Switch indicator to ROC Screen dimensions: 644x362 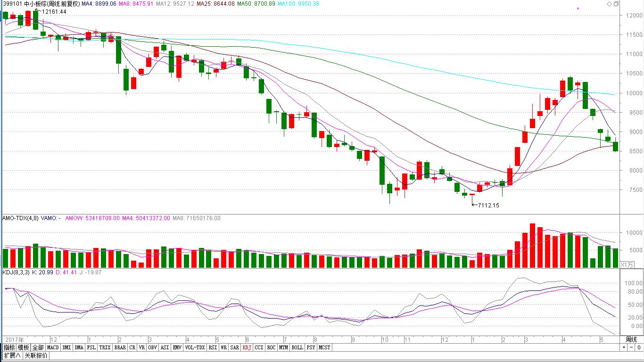[271, 347]
